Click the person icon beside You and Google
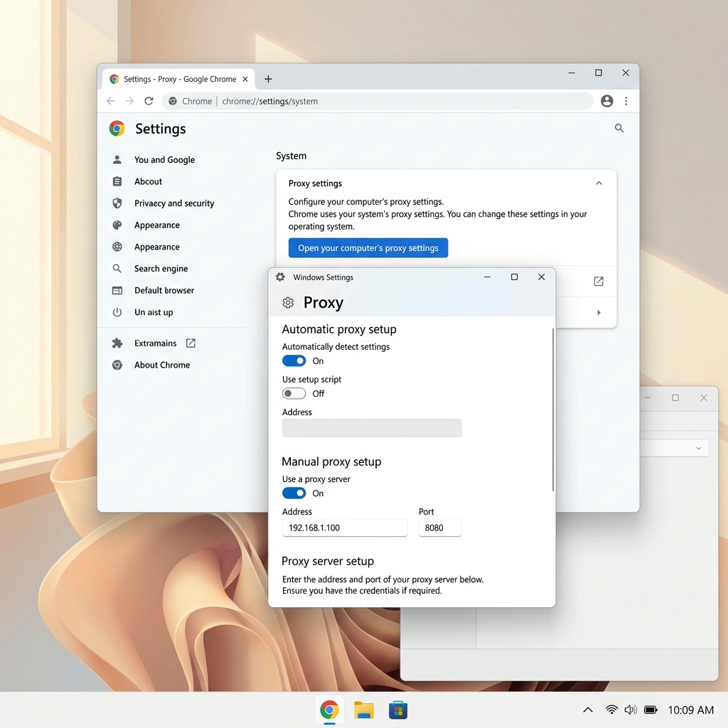 [117, 160]
